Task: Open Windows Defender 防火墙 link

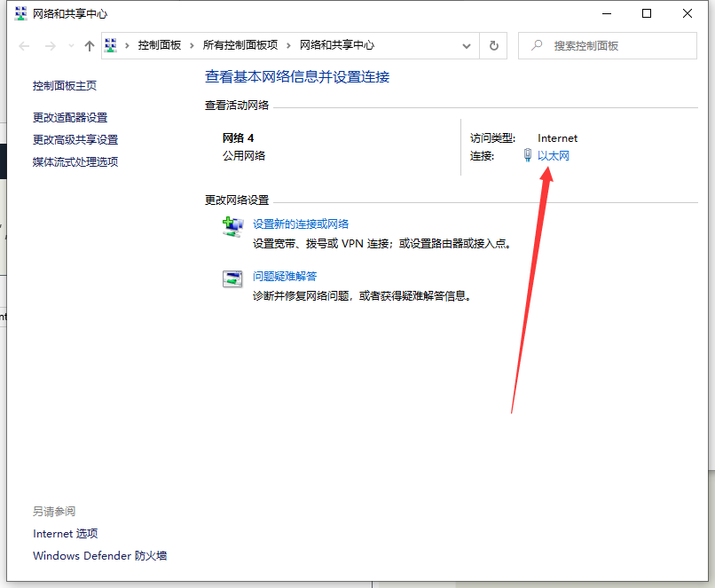Action: click(x=99, y=556)
